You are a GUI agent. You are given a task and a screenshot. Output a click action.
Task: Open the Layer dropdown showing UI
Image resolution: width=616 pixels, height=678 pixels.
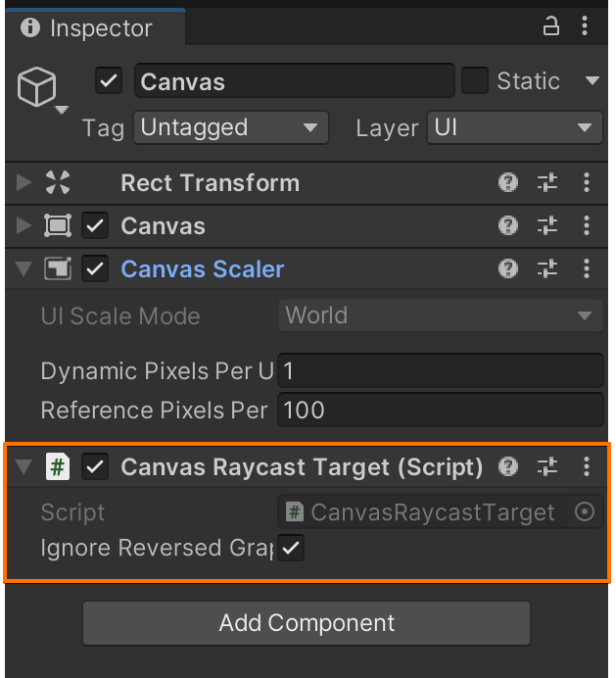click(x=514, y=127)
